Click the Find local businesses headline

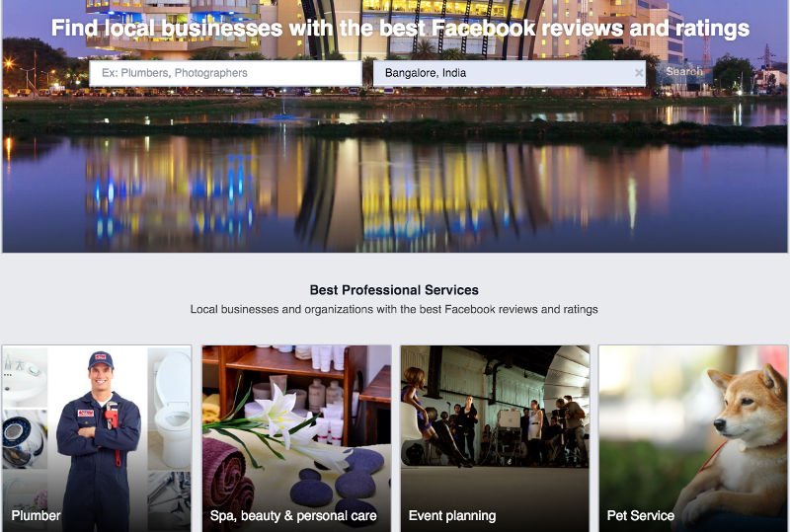pos(401,29)
